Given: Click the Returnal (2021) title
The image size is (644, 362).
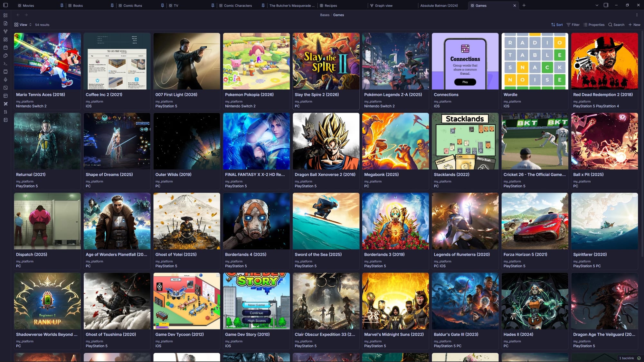Looking at the screenshot, I should 31,174.
